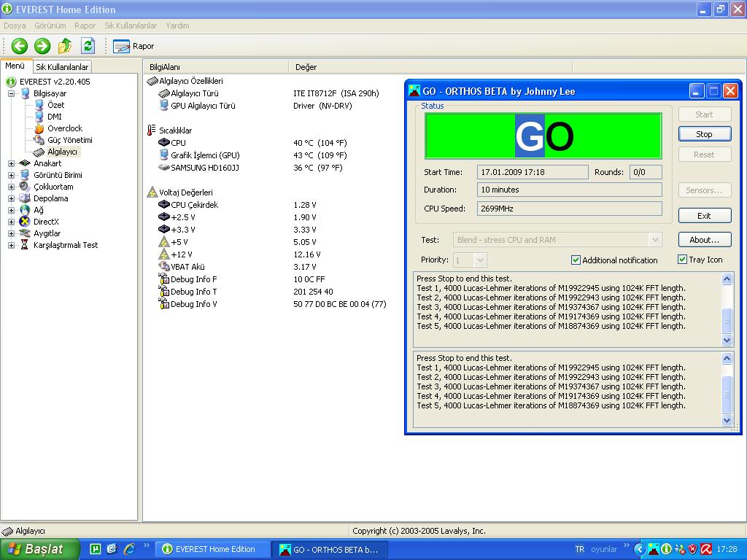Select EVEREST v2.20.405 root node
The image size is (747, 560).
coord(55,82)
